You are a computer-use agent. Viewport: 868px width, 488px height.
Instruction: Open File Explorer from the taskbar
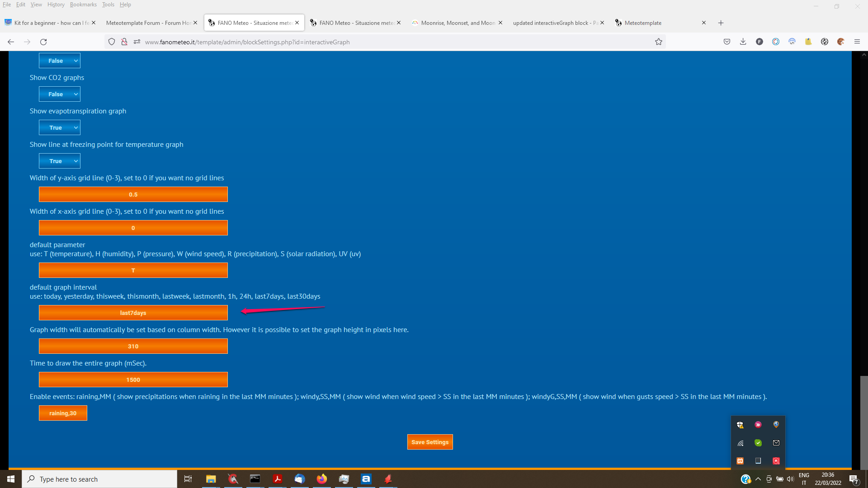(211, 479)
